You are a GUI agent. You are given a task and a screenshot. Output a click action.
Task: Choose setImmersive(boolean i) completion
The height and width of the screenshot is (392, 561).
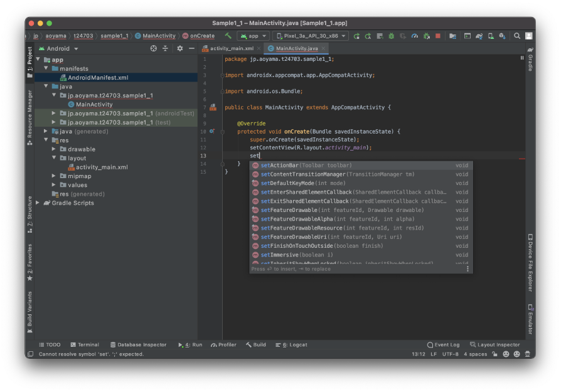(x=361, y=255)
